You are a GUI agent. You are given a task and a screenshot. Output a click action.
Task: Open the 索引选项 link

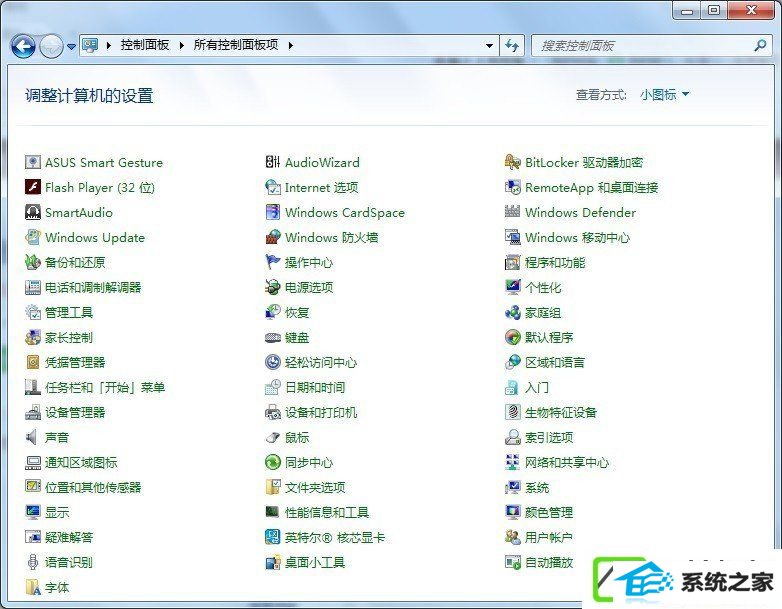pos(549,437)
